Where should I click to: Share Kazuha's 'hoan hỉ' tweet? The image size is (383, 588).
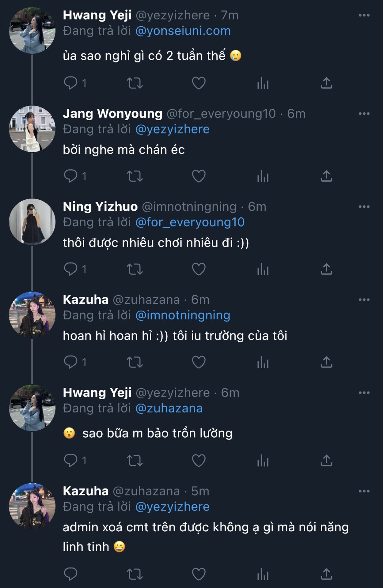click(326, 362)
